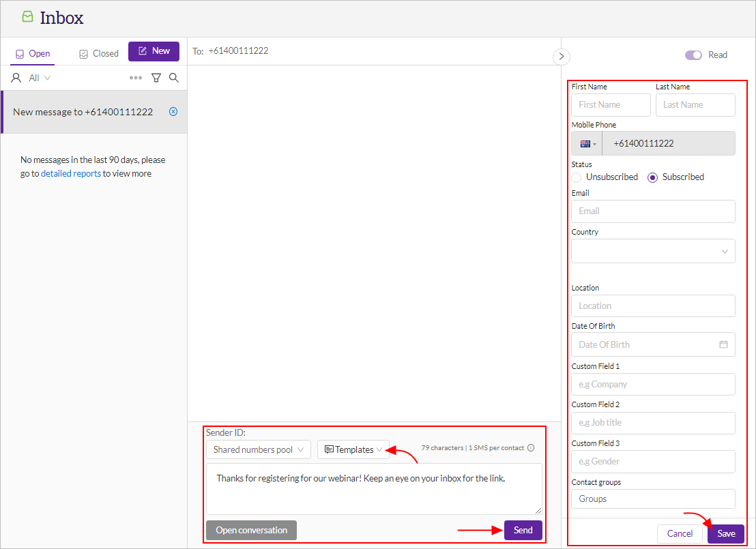Screen dimensions: 756x549
Task: Open the Shared numbers pool sender dropdown
Action: click(x=258, y=449)
